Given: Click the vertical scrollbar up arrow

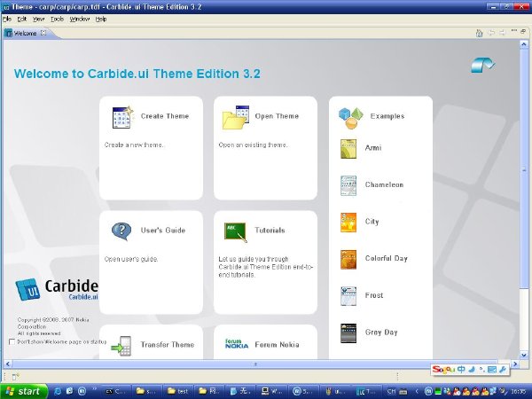Looking at the screenshot, I should (x=523, y=44).
